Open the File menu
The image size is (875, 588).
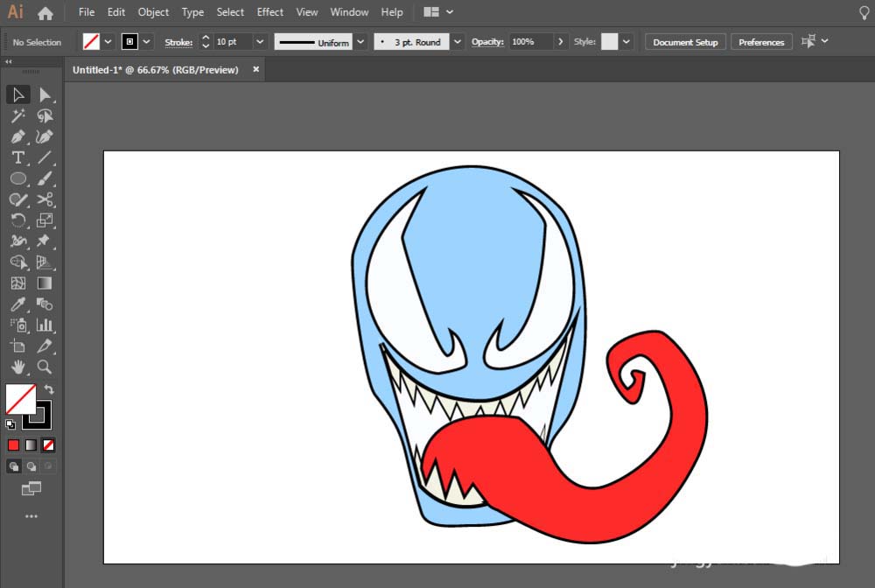(x=87, y=11)
